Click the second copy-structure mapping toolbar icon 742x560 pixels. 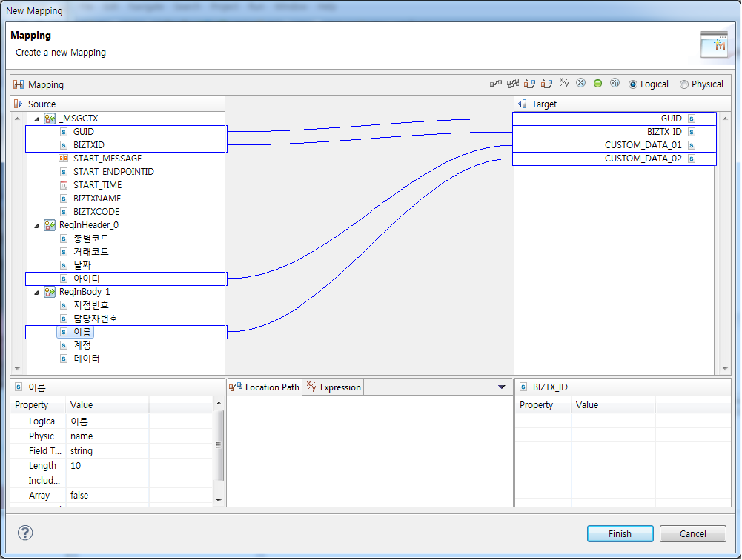[547, 84]
